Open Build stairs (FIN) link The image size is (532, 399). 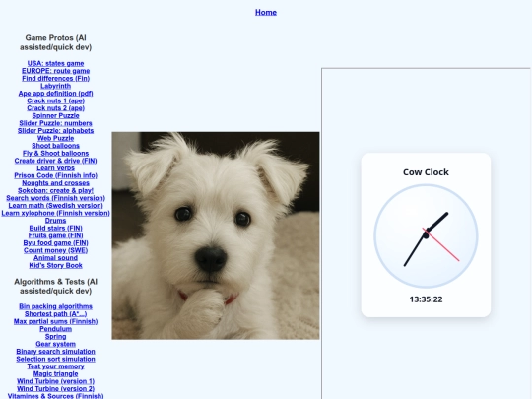pos(55,228)
